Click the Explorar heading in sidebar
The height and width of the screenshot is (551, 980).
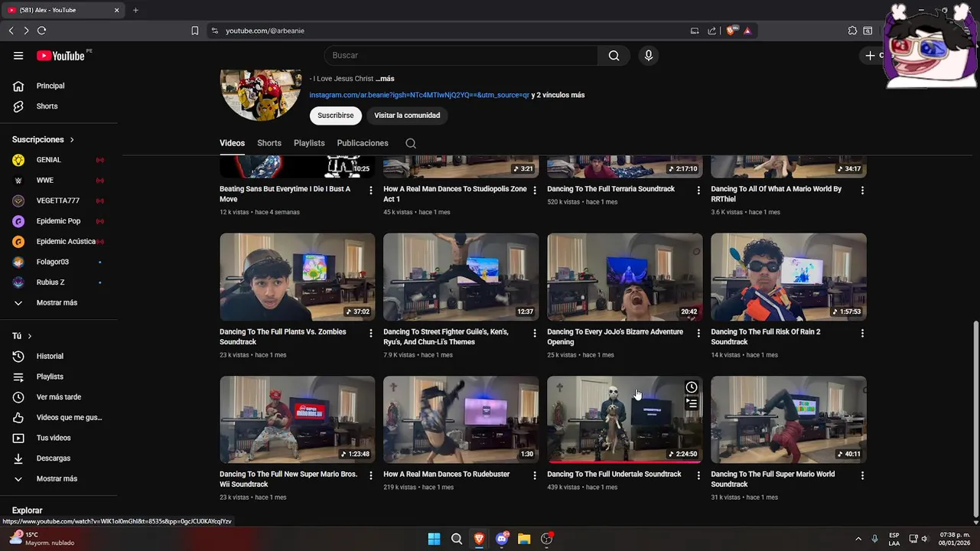coord(27,510)
